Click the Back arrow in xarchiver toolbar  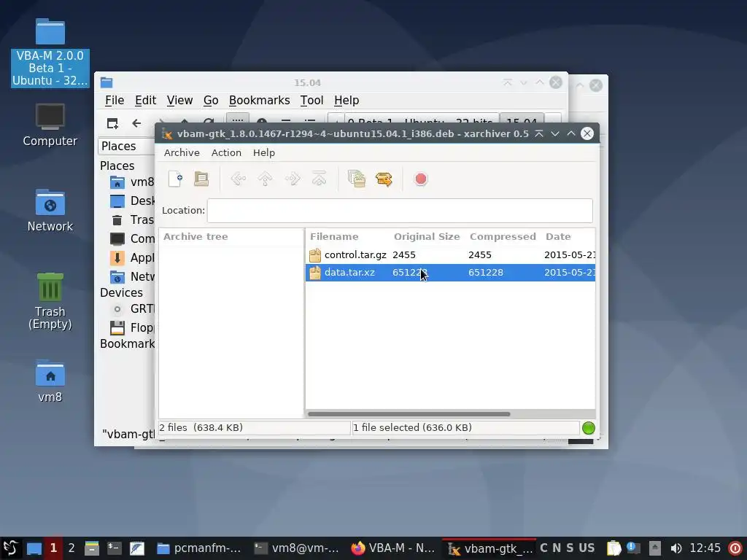tap(239, 179)
